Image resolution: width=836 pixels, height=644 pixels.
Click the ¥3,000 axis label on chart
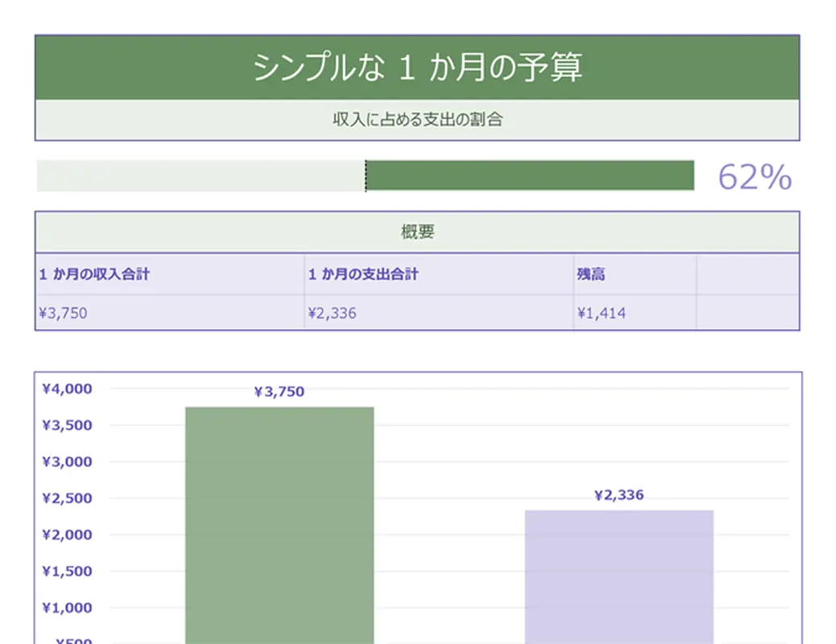click(x=67, y=462)
